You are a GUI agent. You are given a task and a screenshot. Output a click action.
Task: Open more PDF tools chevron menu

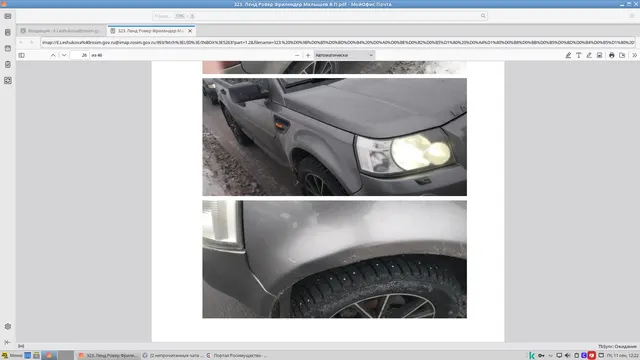point(634,55)
